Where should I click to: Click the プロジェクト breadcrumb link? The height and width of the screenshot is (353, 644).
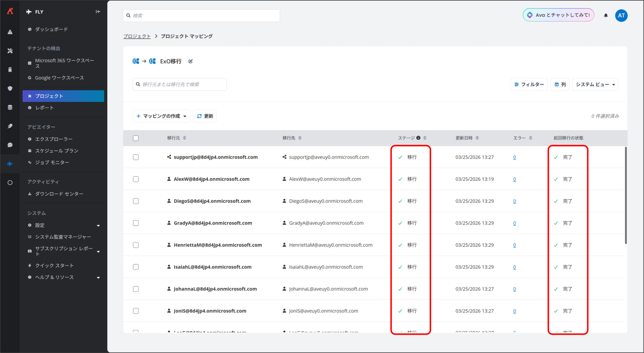pos(137,36)
